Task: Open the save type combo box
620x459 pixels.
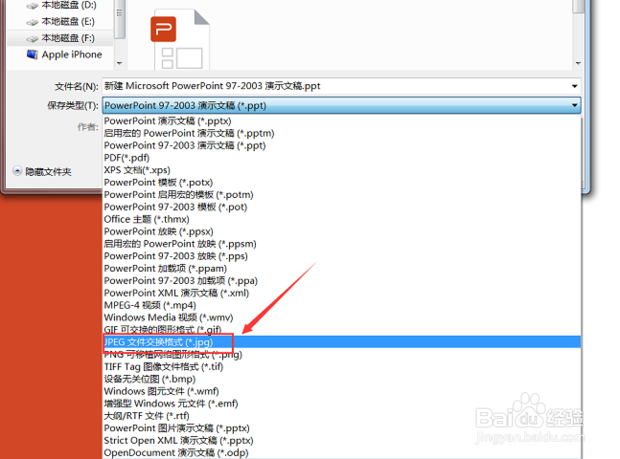Action: click(x=341, y=106)
